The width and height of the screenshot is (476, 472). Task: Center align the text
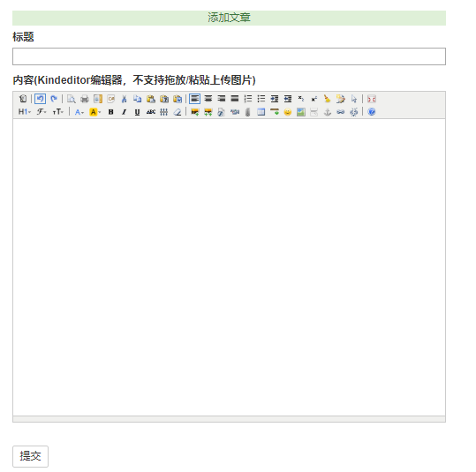pos(208,99)
